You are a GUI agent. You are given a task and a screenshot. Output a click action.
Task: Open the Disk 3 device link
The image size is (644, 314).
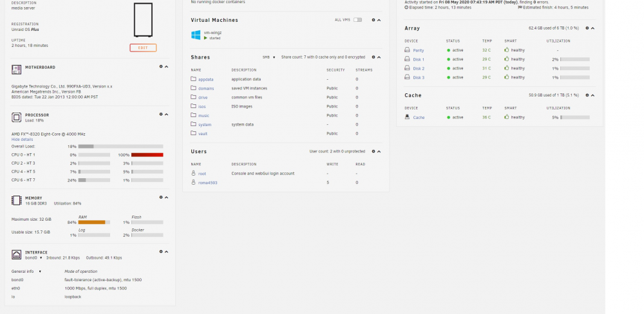pyautogui.click(x=419, y=78)
